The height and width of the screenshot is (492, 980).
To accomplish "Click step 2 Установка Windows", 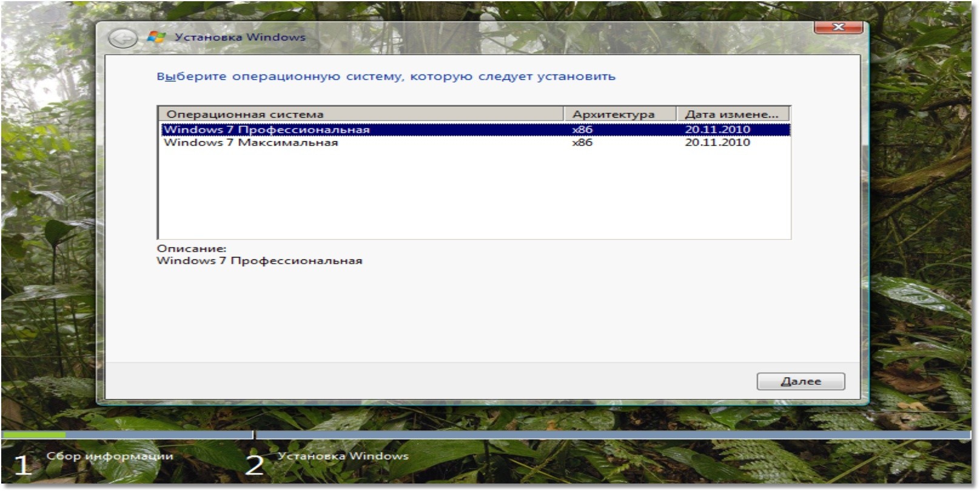I will click(327, 464).
